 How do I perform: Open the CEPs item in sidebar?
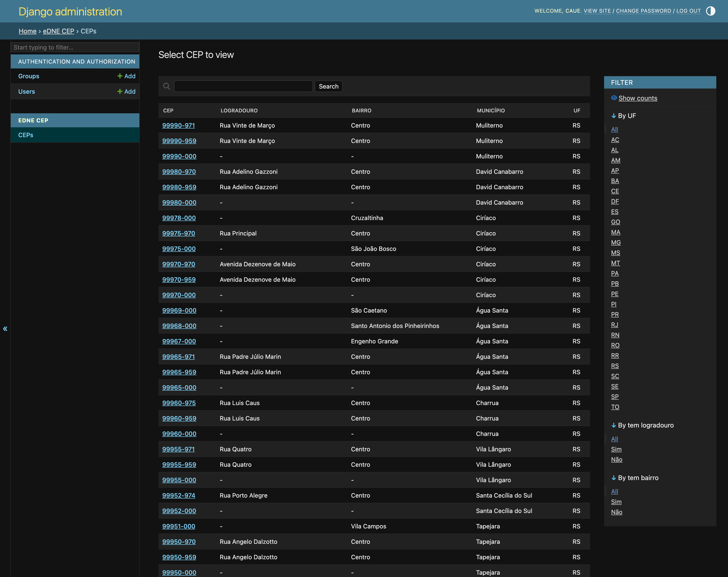26,135
